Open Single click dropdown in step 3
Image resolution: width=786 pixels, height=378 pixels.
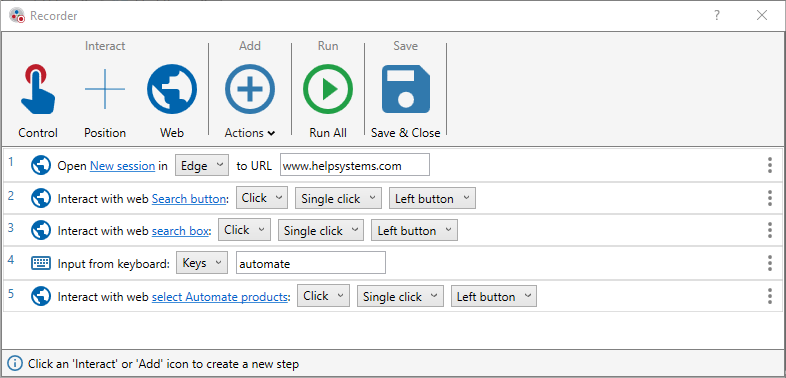click(x=320, y=230)
